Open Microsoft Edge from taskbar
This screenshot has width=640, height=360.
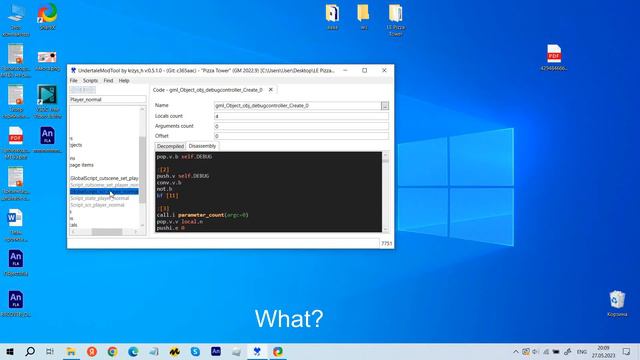133,351
